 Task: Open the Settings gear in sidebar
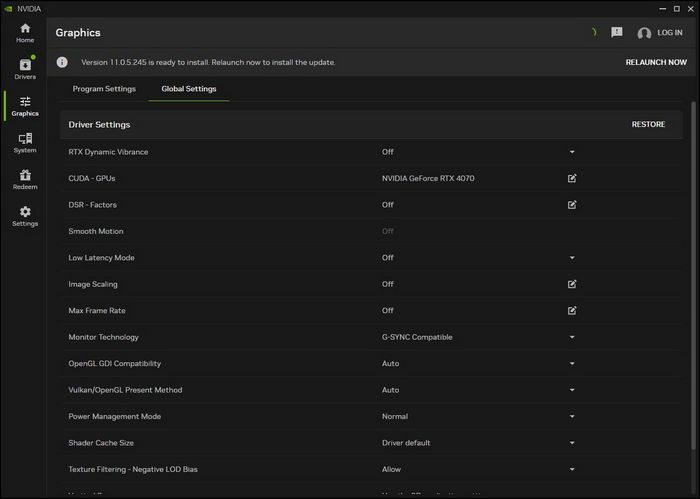25,216
